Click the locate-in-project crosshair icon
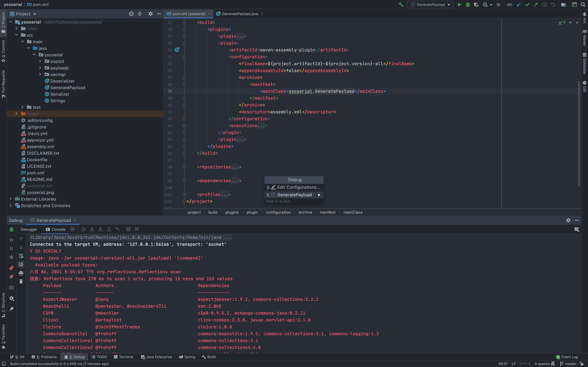 click(x=131, y=14)
